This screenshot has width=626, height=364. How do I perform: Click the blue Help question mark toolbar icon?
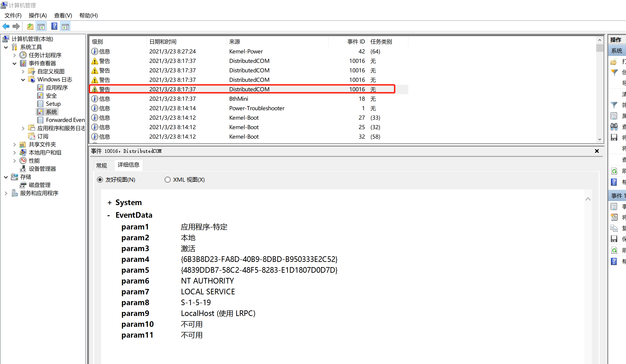(54, 26)
